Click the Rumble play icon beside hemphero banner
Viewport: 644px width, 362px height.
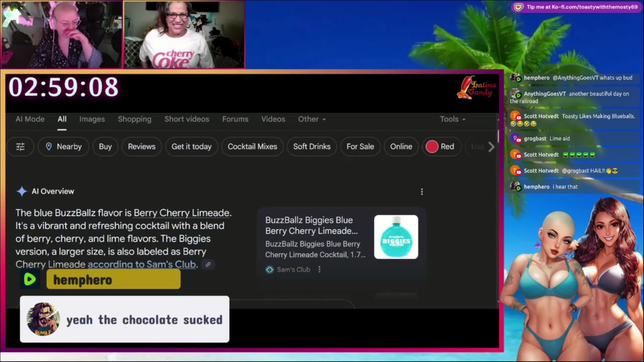click(x=30, y=280)
